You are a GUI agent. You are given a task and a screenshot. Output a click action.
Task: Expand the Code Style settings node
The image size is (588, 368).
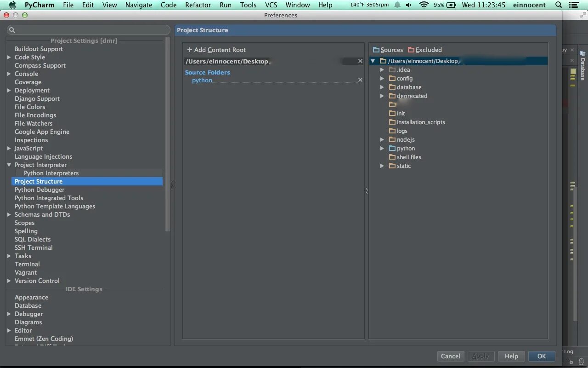9,57
